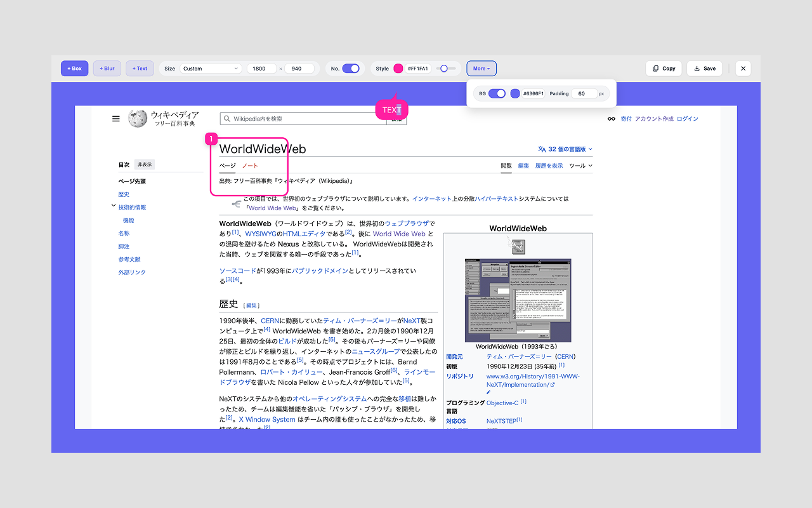Click the + Blur button

pos(107,69)
